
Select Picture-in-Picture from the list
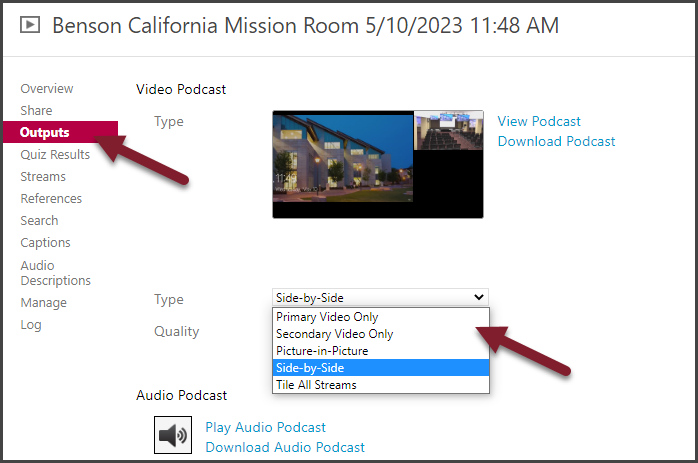coord(322,351)
